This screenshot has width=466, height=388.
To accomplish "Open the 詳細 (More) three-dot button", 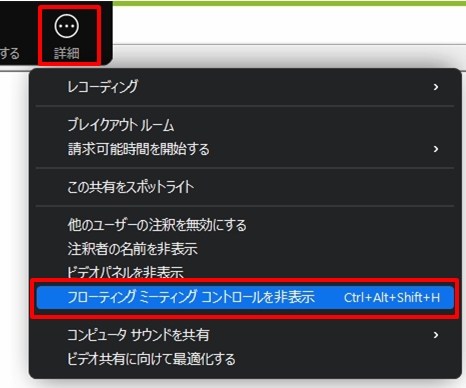I will (67, 36).
